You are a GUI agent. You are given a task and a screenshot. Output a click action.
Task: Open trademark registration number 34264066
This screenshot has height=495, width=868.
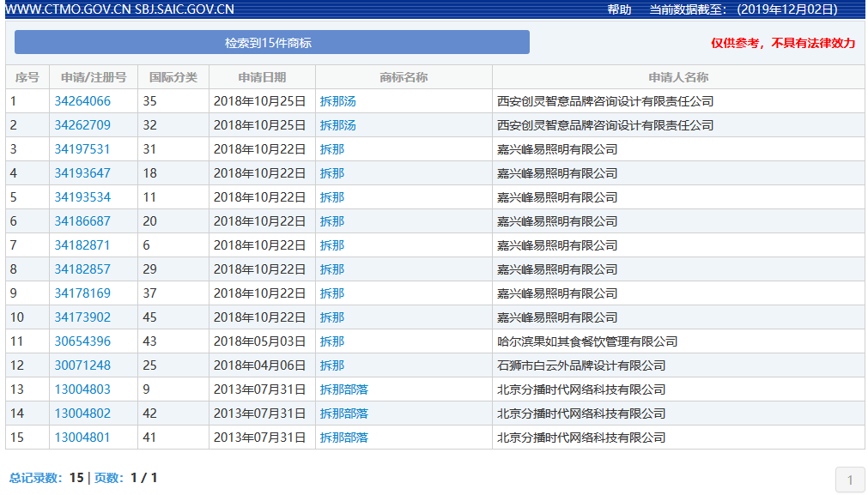click(81, 100)
